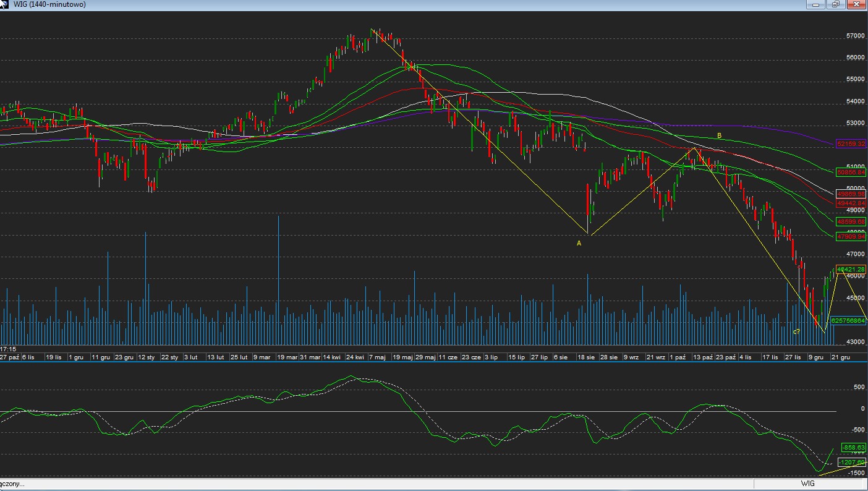
Task: Click the WIG label in status bar
Action: point(807,484)
